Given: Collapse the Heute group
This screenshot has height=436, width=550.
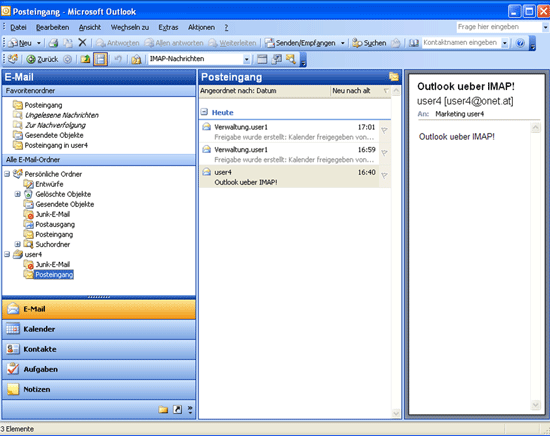Looking at the screenshot, I should coord(204,112).
